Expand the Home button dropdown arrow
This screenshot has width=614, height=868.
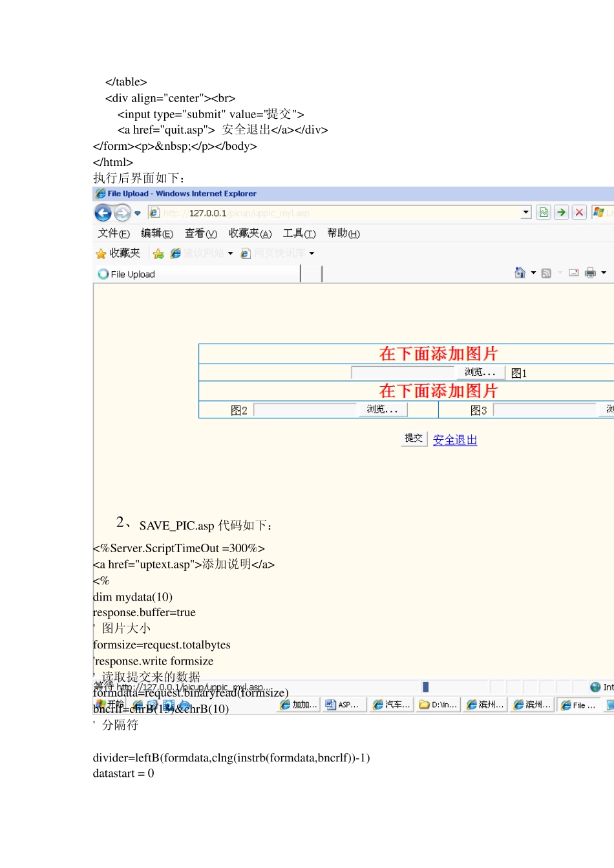click(x=533, y=273)
